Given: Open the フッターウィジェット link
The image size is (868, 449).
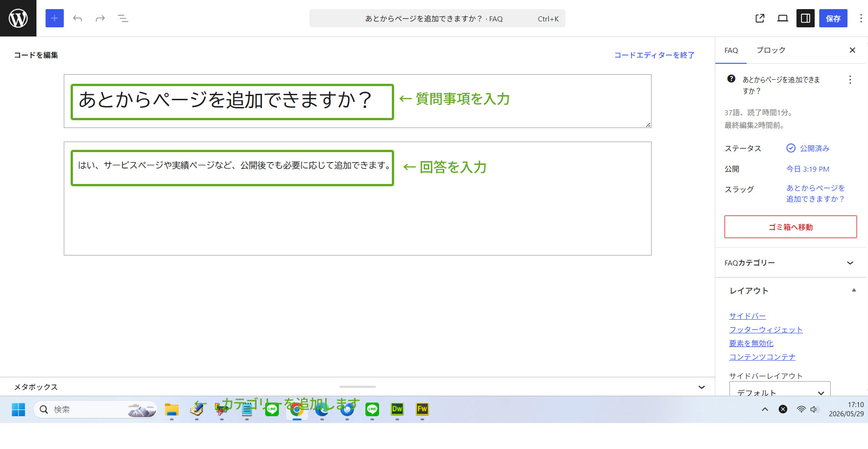Looking at the screenshot, I should [766, 330].
